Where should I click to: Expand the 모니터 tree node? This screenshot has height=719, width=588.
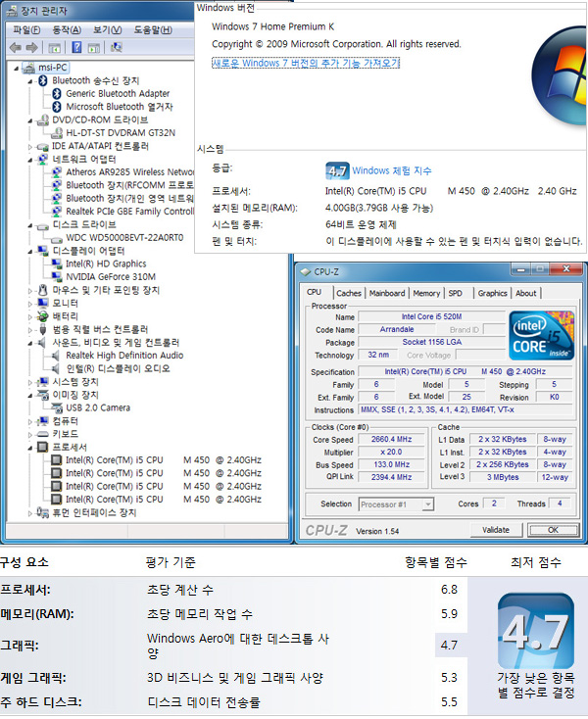pos(30,304)
